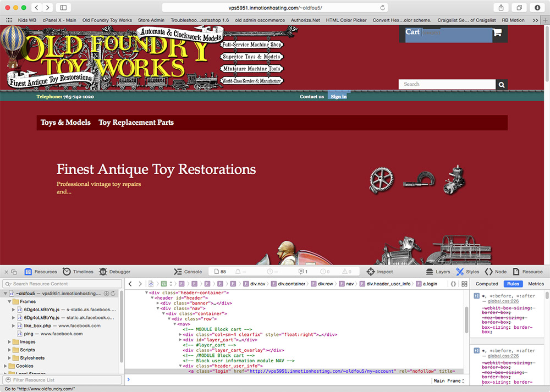
Task: Open the Styles sidebar
Action: (467, 272)
